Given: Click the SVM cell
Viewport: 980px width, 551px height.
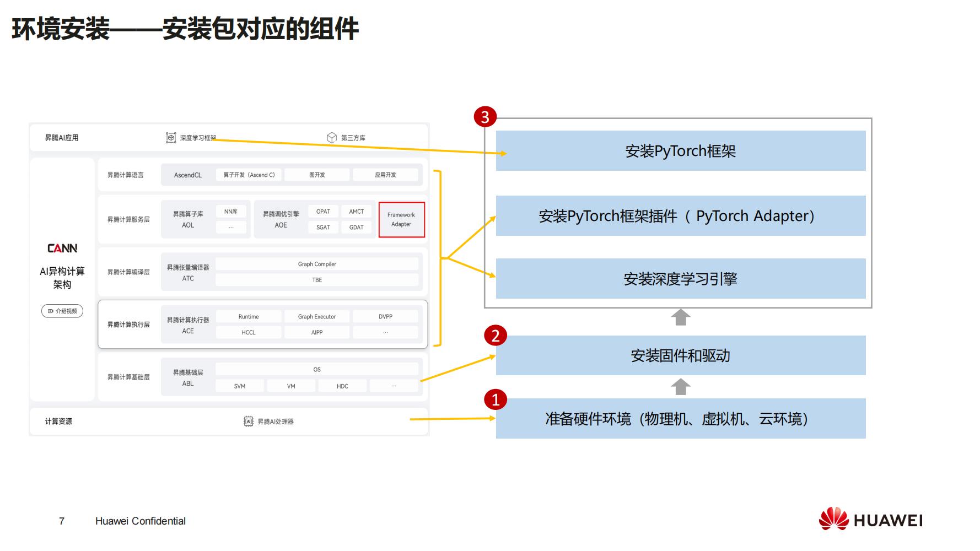Looking at the screenshot, I should (x=240, y=386).
